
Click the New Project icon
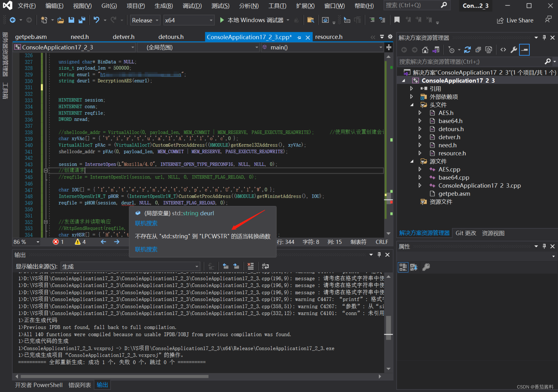[44, 20]
